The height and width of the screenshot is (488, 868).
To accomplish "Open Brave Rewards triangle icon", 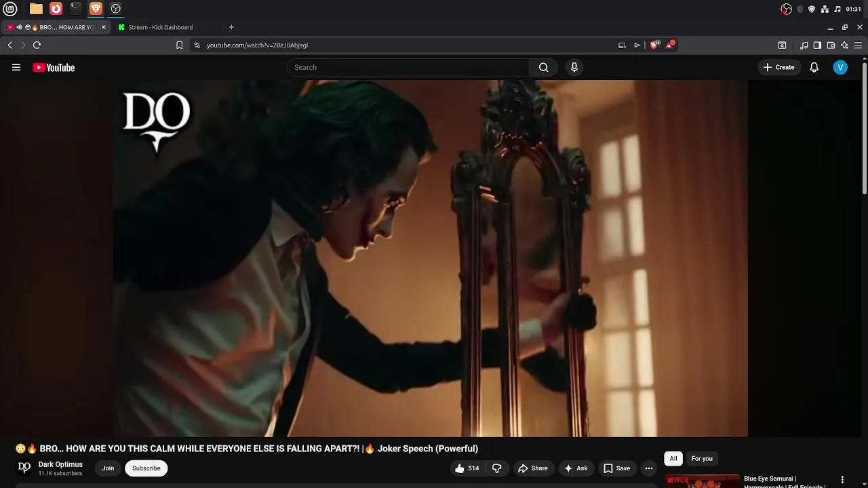I will pos(670,45).
